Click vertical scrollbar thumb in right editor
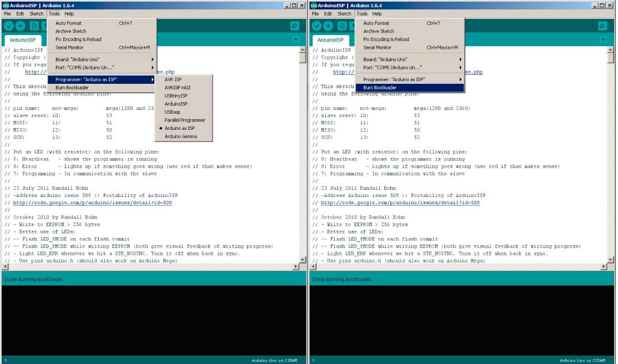 (610, 58)
